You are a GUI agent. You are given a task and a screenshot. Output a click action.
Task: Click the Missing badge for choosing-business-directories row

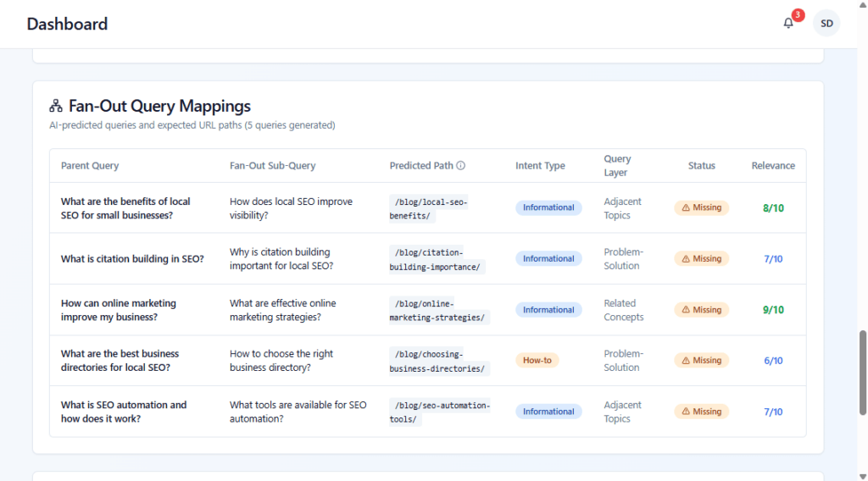701,361
